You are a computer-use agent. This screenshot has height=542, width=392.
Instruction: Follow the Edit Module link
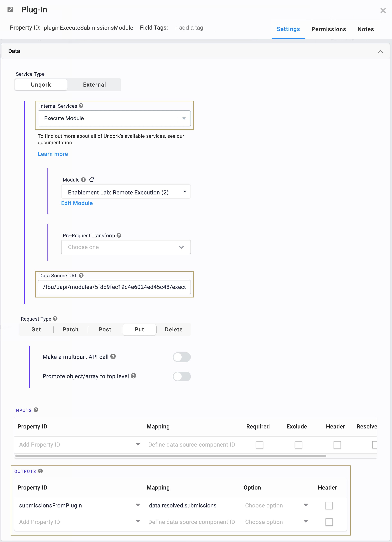point(77,203)
